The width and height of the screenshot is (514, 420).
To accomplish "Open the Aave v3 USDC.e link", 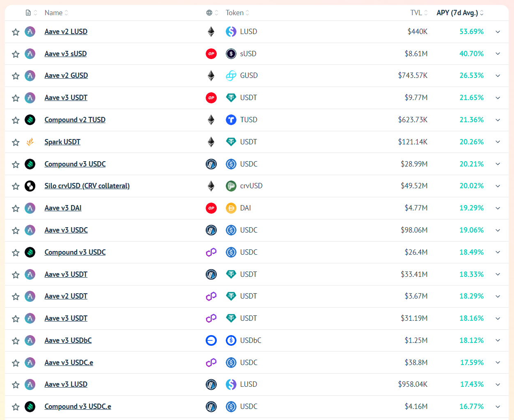I will (69, 363).
